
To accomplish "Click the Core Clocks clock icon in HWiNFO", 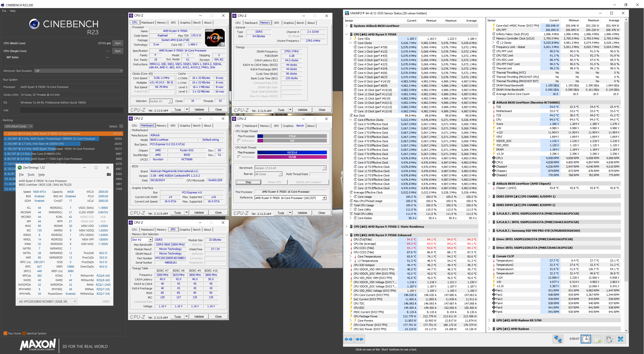I will (355, 43).
